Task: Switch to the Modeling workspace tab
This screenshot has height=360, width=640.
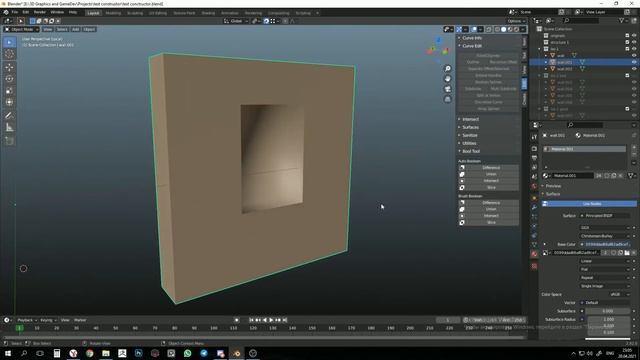Action: coord(113,13)
